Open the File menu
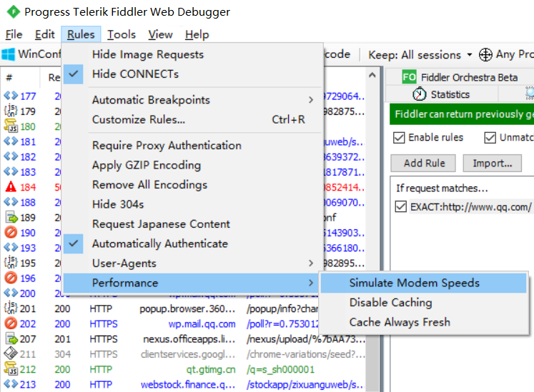 [x=14, y=34]
